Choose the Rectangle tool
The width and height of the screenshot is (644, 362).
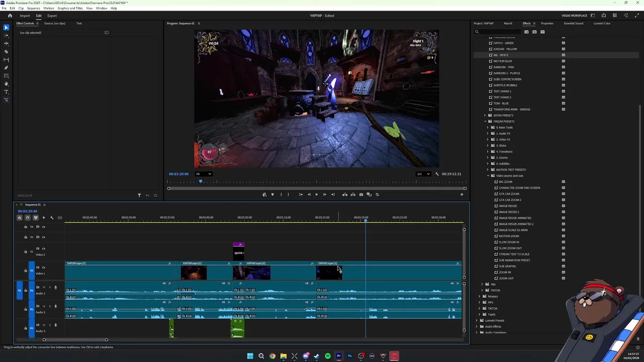click(x=6, y=75)
